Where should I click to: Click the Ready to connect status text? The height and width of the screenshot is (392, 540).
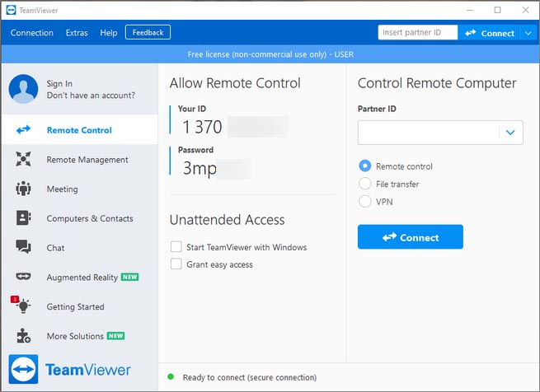(250, 377)
